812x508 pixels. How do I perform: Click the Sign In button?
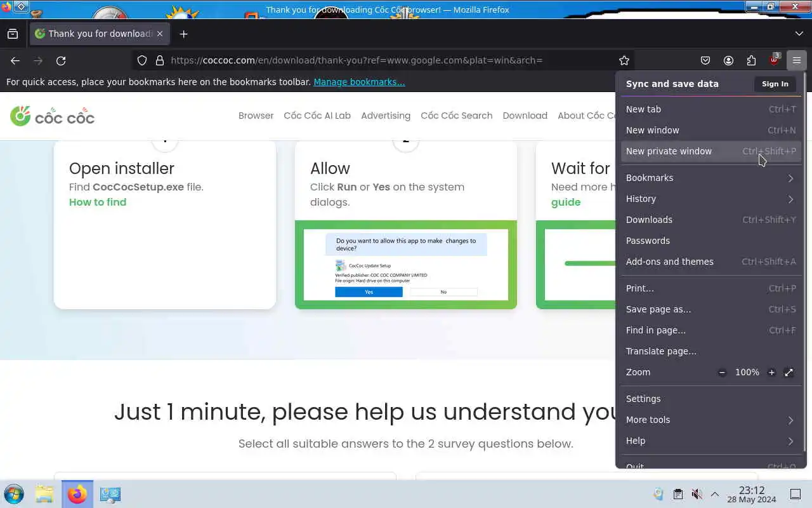click(x=775, y=84)
